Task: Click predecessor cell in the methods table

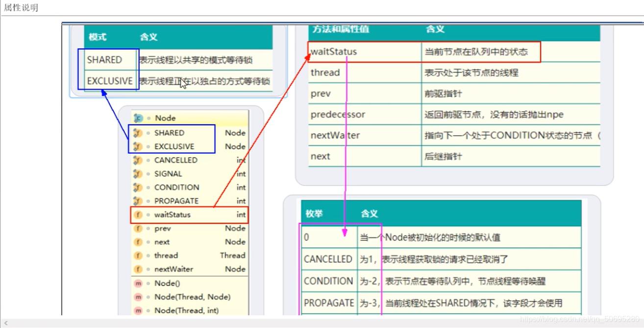Action: point(365,115)
